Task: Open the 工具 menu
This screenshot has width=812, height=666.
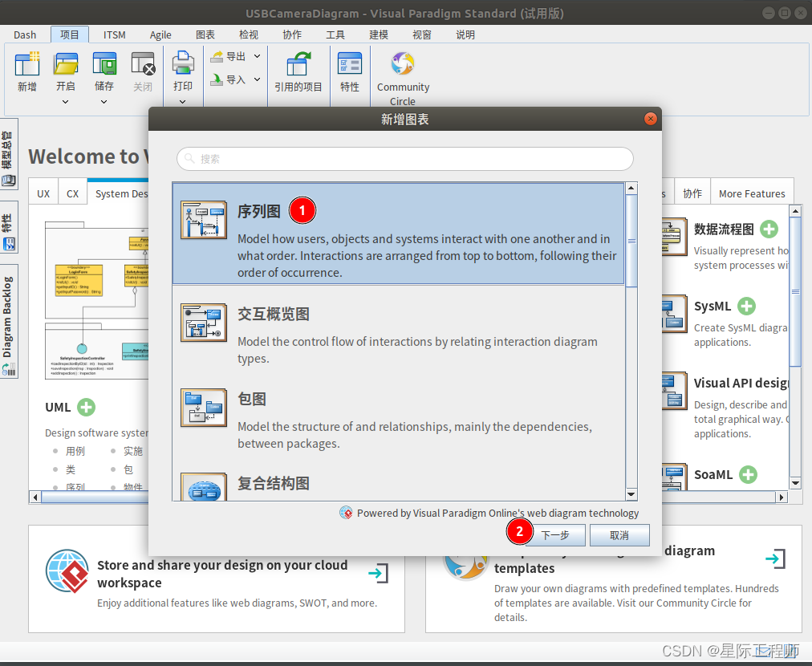Action: pos(335,35)
